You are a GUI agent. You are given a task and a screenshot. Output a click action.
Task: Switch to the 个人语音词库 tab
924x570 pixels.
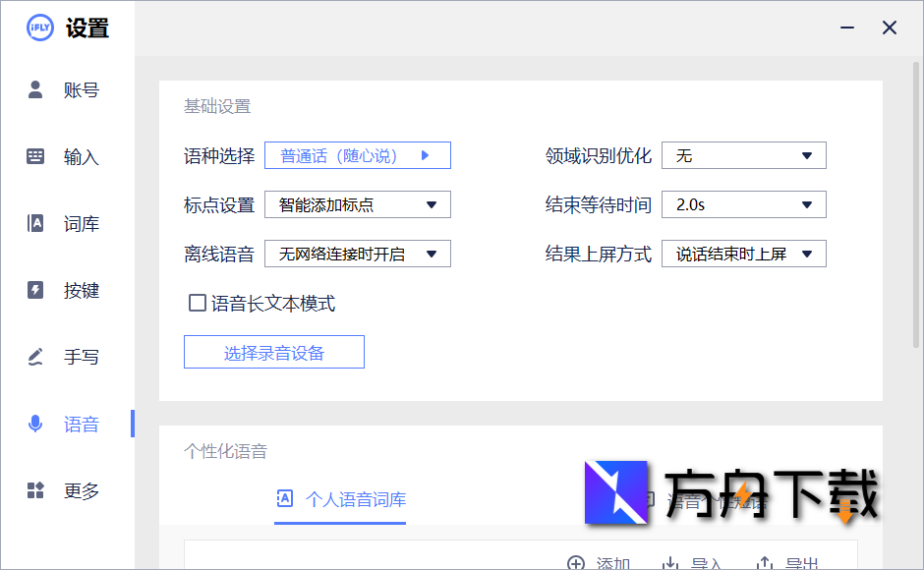[339, 499]
